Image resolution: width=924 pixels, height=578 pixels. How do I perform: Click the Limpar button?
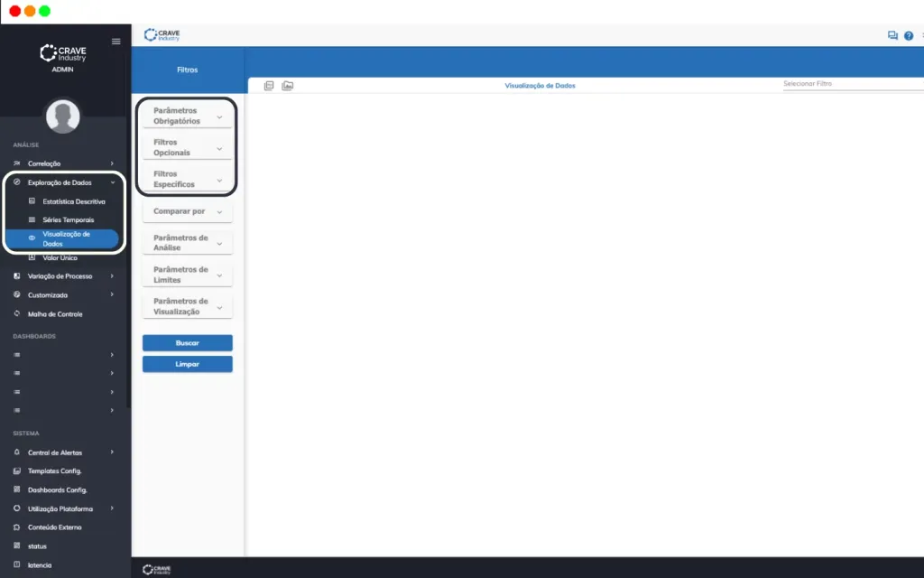[188, 364]
